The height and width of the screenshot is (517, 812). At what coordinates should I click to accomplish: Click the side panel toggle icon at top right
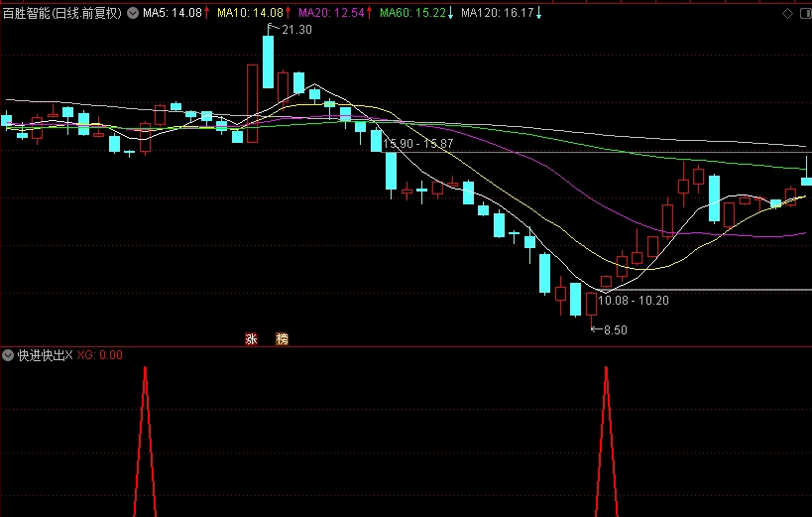[806, 14]
